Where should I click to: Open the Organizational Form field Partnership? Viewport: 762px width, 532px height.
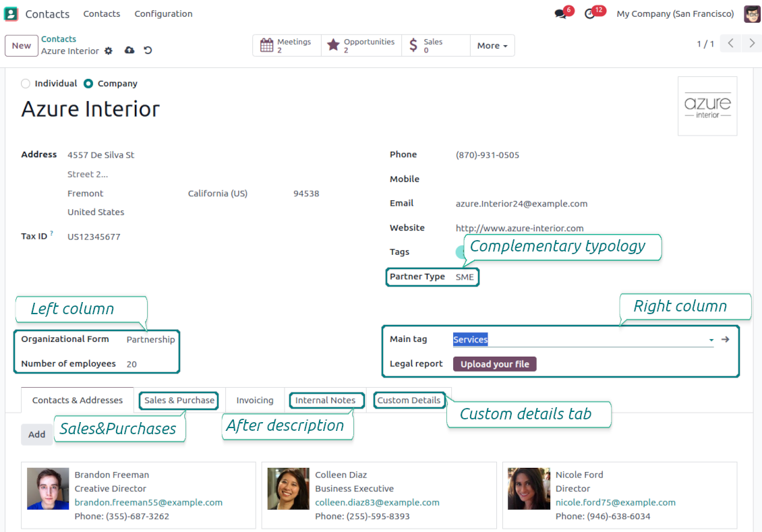150,339
